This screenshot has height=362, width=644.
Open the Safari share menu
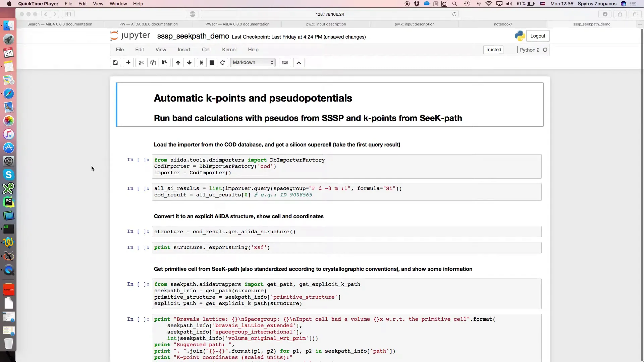pos(620,14)
